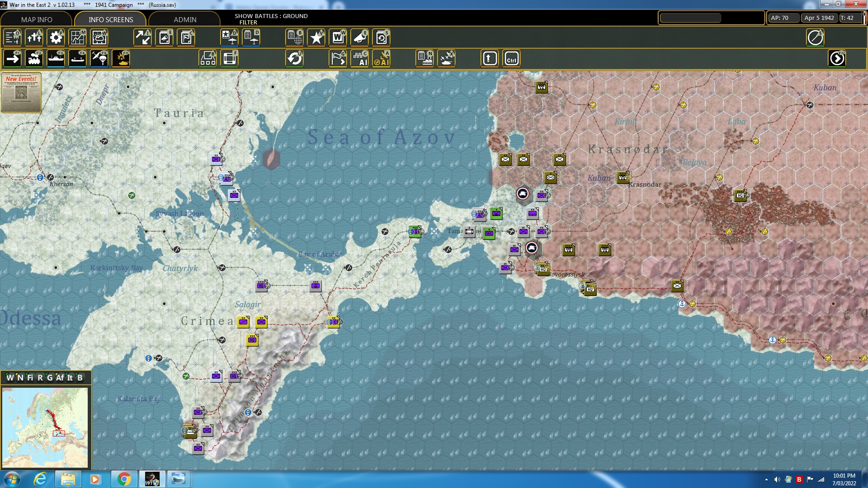Select the HQ unit at Krasnodar
Image resolution: width=868 pixels, height=488 pixels.
pyautogui.click(x=623, y=177)
